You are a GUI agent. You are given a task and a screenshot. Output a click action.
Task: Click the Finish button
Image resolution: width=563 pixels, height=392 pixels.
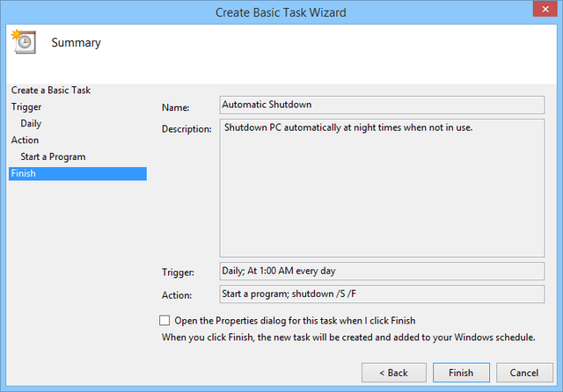click(x=461, y=373)
